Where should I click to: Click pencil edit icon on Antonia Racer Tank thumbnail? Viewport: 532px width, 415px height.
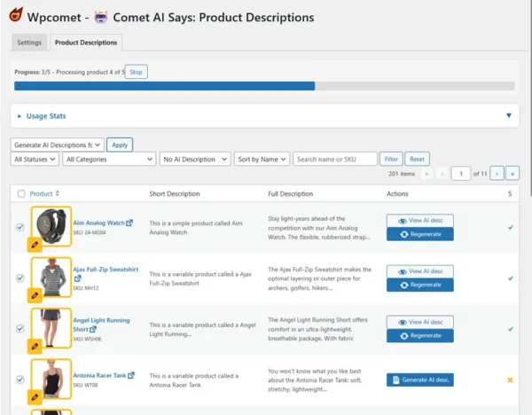click(x=35, y=395)
